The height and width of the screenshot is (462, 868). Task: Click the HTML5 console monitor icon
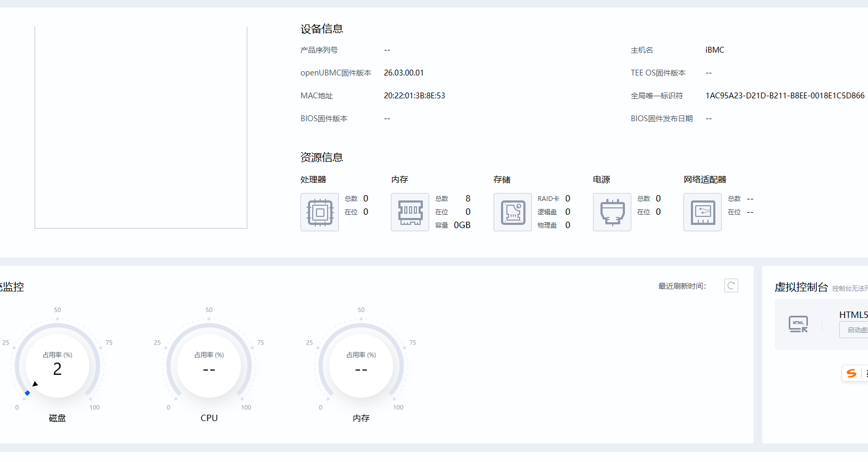pos(798,324)
